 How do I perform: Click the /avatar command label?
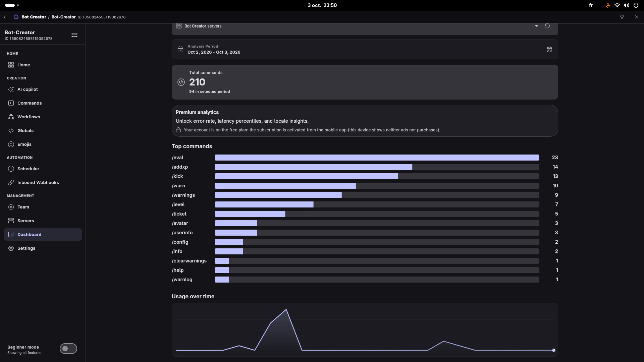click(x=180, y=223)
